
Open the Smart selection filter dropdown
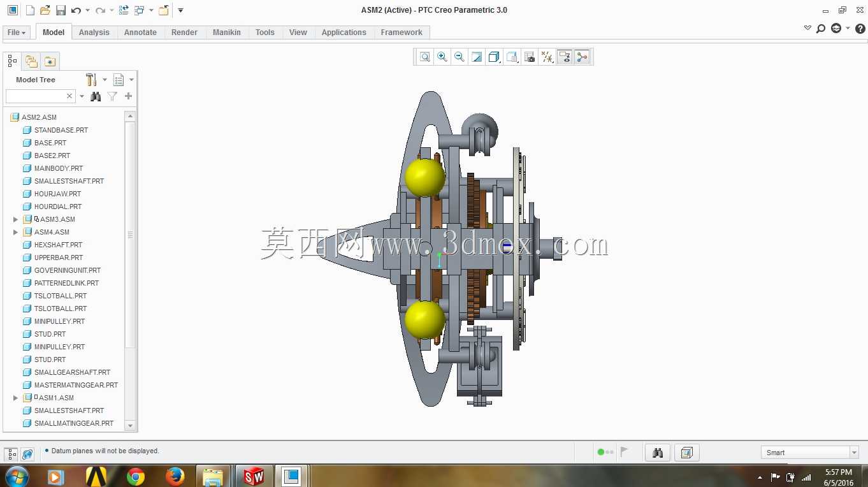click(x=854, y=453)
